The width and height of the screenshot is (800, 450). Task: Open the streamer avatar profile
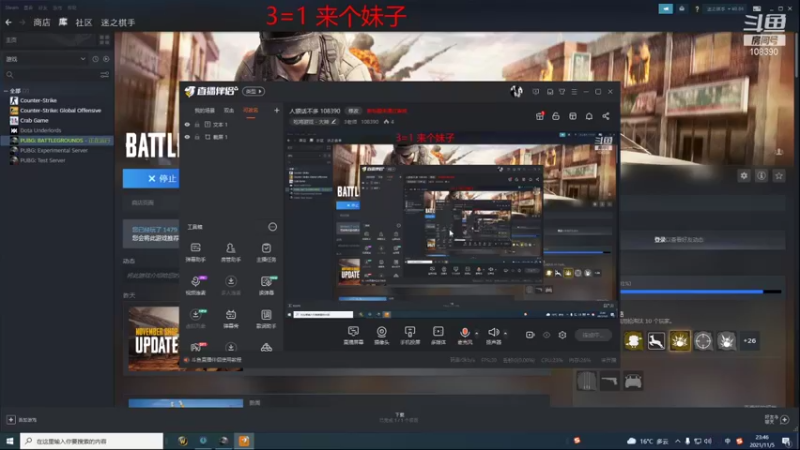click(516, 91)
